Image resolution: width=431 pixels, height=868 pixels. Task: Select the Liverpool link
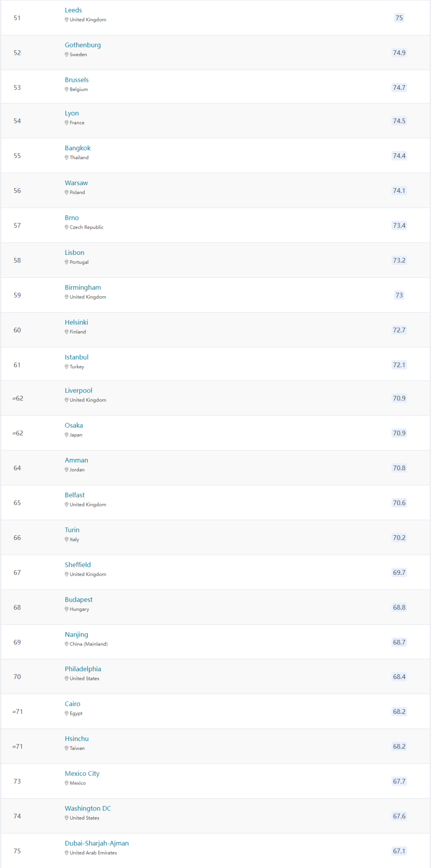tap(78, 391)
